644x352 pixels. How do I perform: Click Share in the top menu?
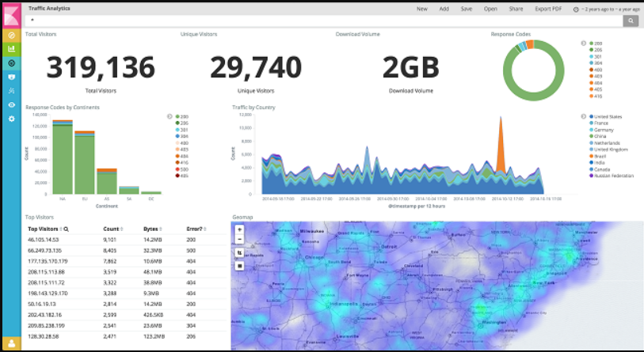(516, 9)
